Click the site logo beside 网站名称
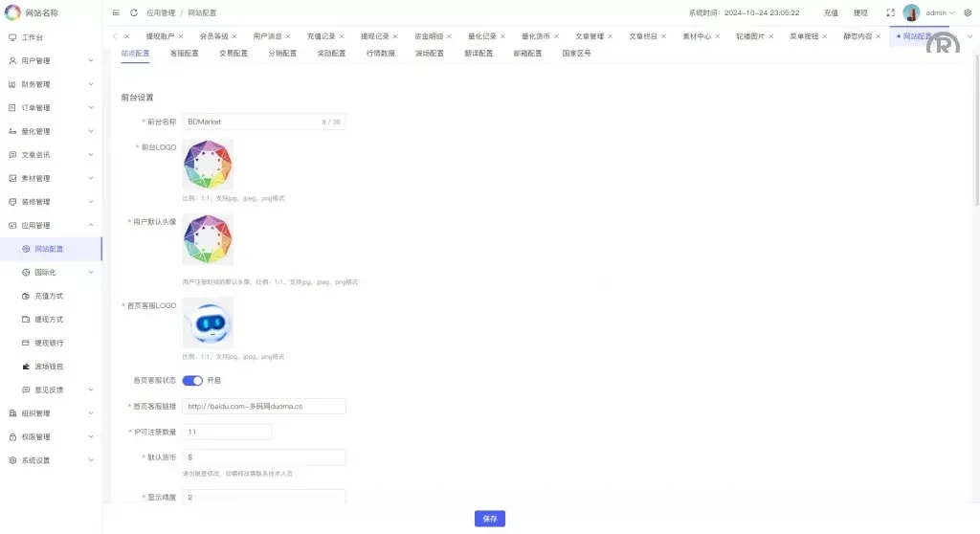The width and height of the screenshot is (980, 534). tap(12, 12)
